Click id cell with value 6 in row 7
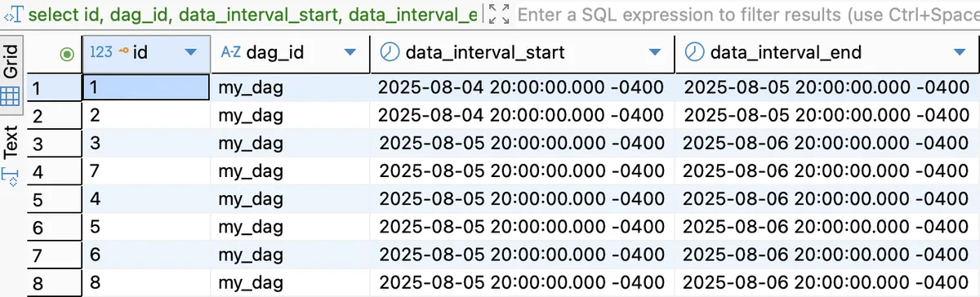Image resolution: width=980 pixels, height=297 pixels. [145, 255]
